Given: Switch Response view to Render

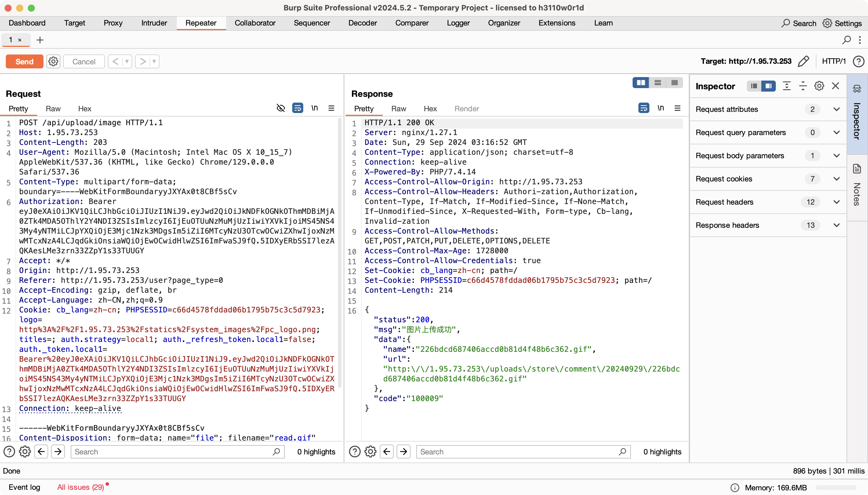Looking at the screenshot, I should (466, 108).
